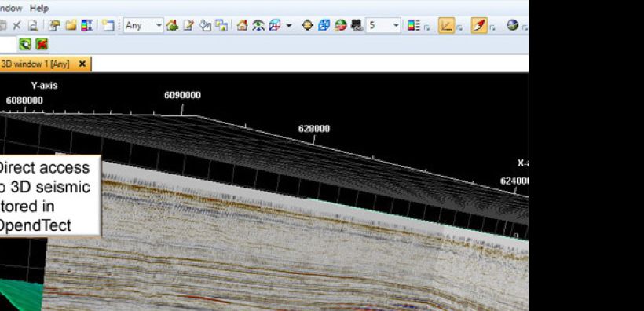Toggle the north arrow compass button

coord(479,26)
